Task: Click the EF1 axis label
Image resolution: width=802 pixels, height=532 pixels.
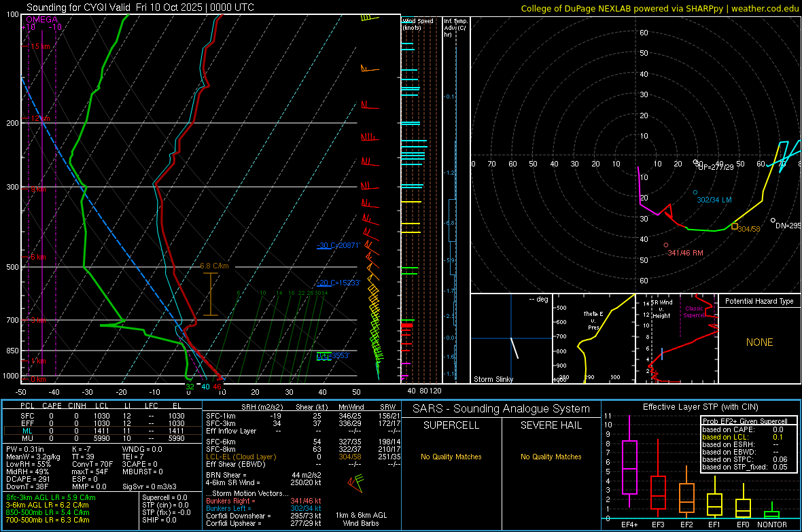Action: coord(714,525)
